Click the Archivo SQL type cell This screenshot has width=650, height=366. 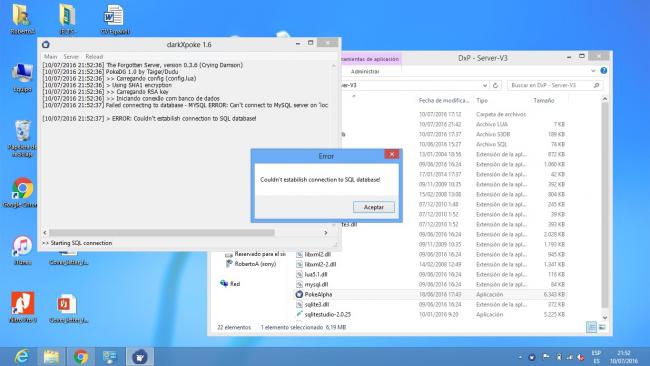point(491,144)
